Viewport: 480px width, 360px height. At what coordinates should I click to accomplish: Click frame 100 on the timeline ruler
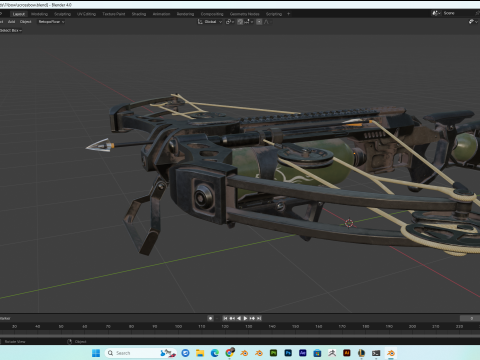(178, 326)
